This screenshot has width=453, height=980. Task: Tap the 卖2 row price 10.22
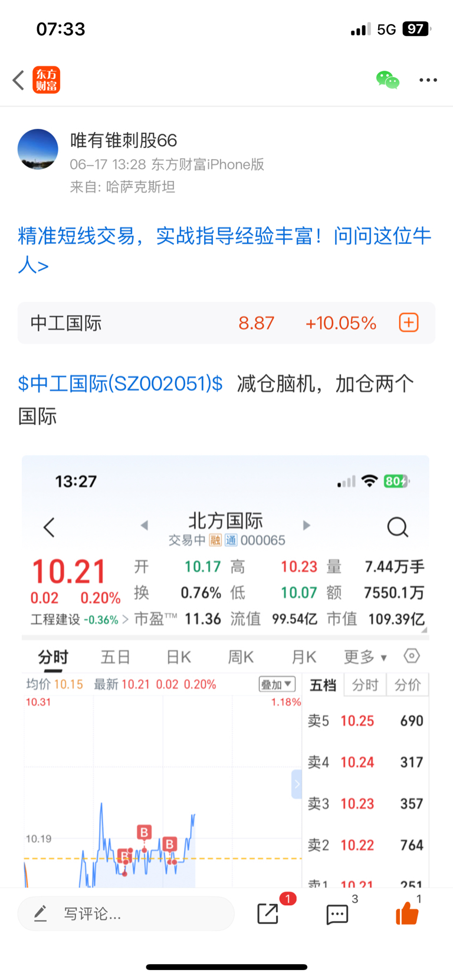[357, 845]
